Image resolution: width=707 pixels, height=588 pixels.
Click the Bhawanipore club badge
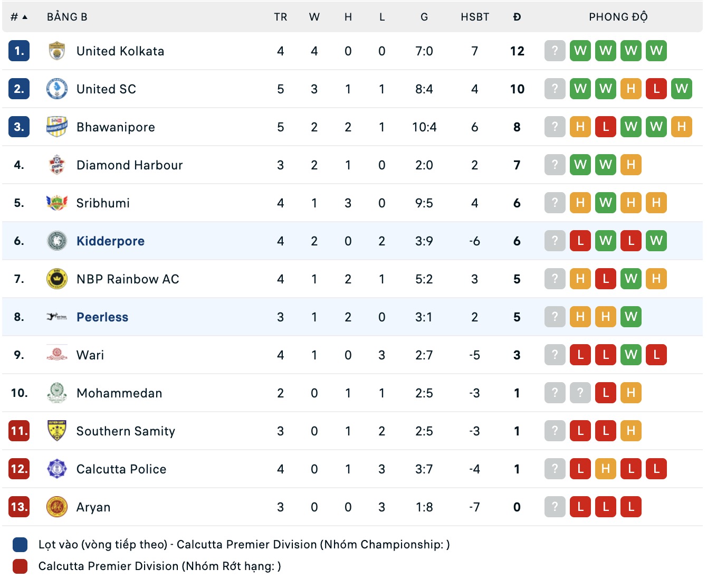point(56,127)
